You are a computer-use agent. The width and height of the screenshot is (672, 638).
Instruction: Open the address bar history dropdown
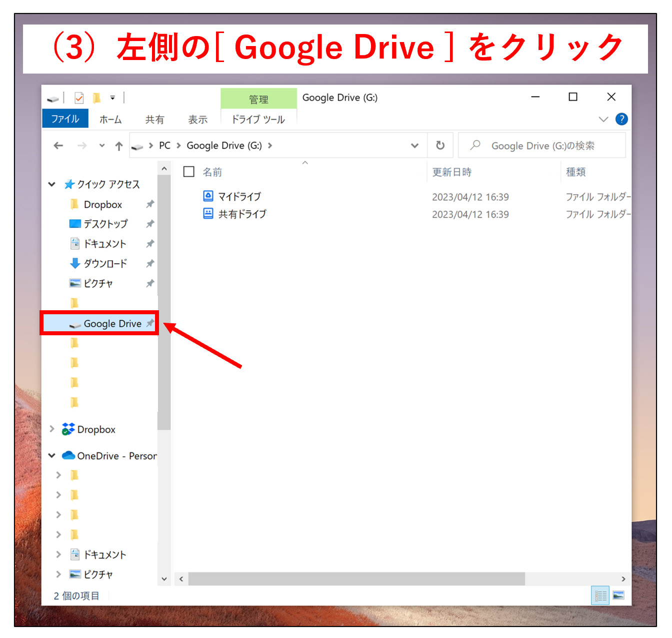(414, 146)
